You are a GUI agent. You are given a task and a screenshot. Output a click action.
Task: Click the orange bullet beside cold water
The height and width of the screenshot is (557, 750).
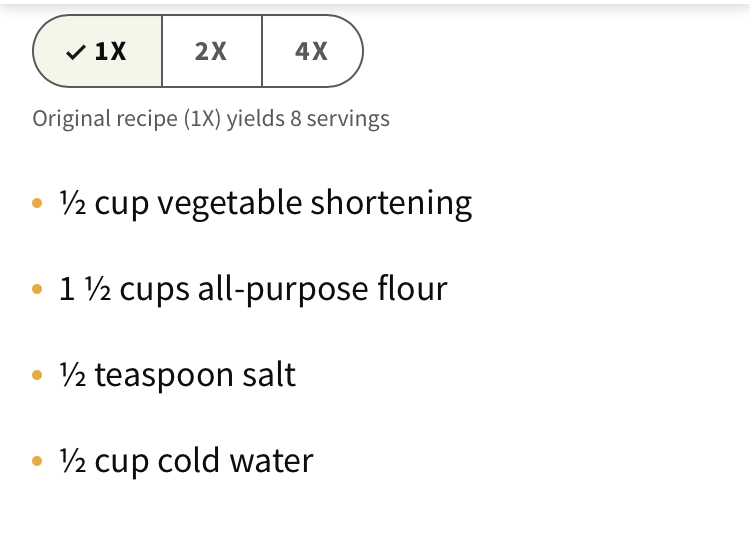pos(37,461)
